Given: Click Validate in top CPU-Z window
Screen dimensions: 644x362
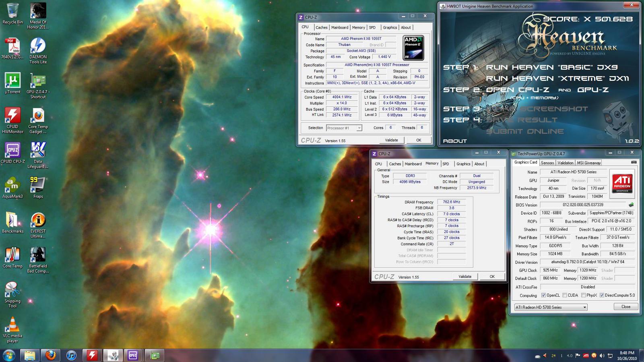Looking at the screenshot, I should 391,140.
